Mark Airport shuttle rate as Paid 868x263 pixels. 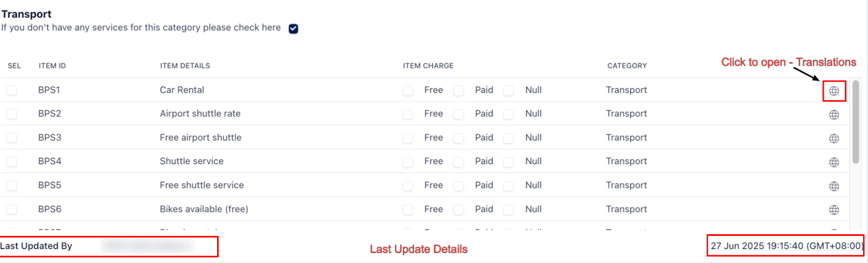tap(458, 114)
